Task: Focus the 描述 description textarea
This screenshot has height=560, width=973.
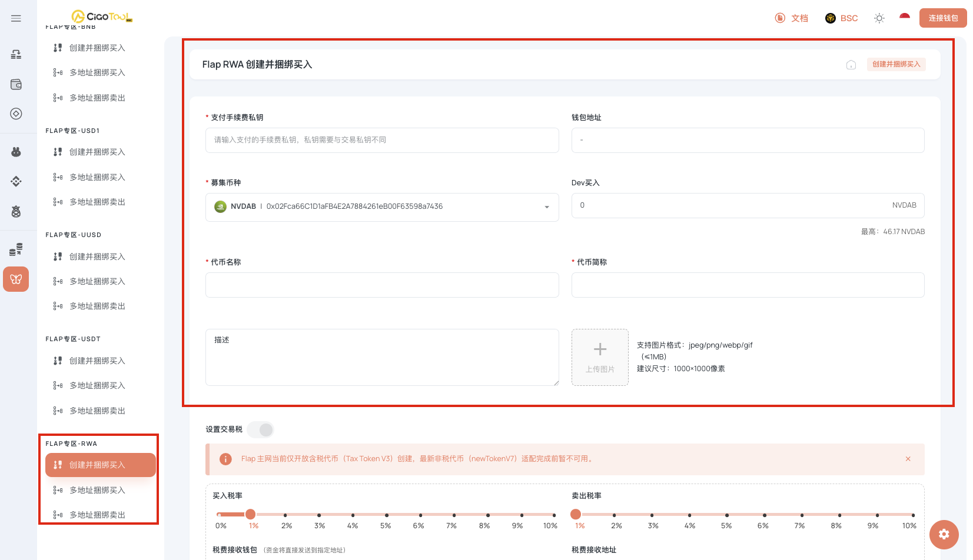Action: tap(382, 357)
